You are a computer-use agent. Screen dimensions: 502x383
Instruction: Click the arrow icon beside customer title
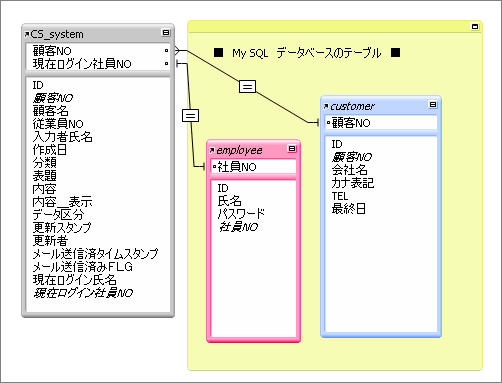click(x=326, y=106)
